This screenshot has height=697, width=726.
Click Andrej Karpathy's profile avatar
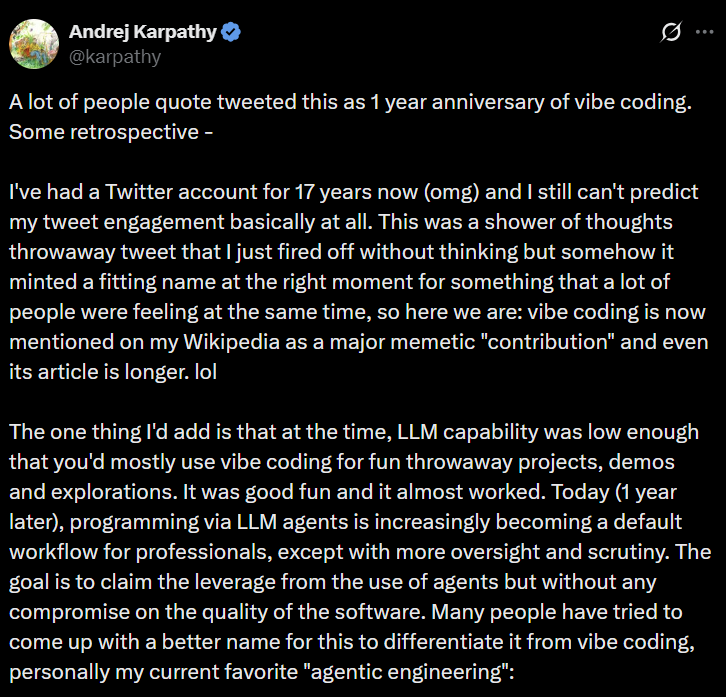tap(33, 42)
